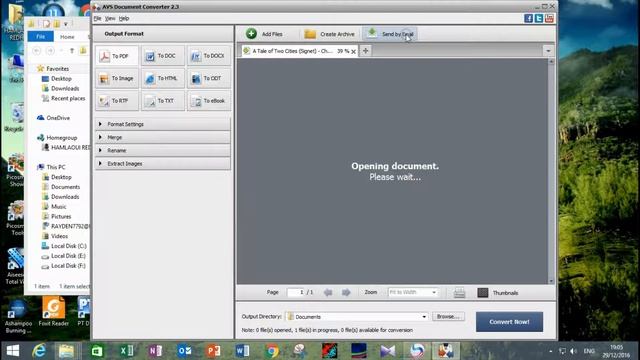Open Home tab in Explorer window
This screenshot has width=640, height=360.
pyautogui.click(x=67, y=37)
